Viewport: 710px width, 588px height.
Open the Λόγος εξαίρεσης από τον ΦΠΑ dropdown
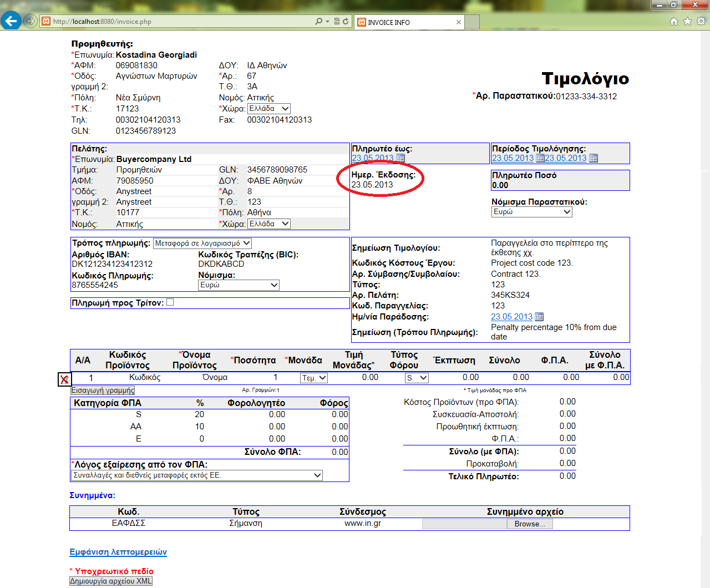pyautogui.click(x=197, y=475)
